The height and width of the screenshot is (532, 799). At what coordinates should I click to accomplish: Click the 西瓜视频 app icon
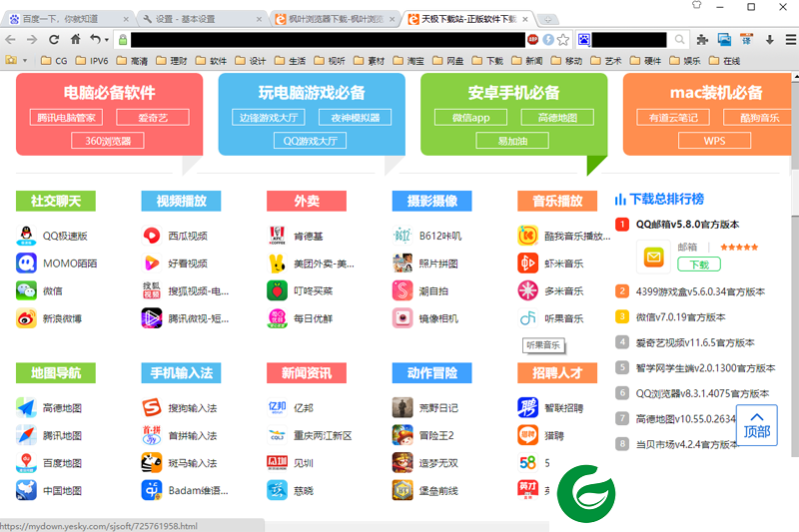click(152, 236)
